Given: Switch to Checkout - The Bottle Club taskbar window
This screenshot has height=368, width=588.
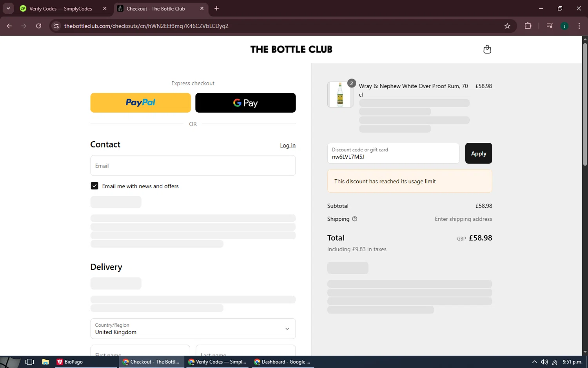Looking at the screenshot, I should tap(151, 362).
